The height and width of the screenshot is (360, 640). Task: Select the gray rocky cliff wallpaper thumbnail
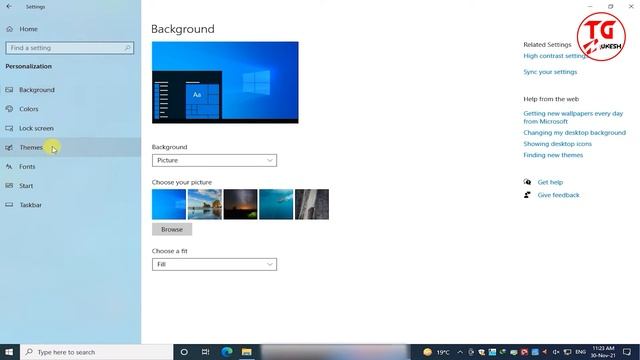pyautogui.click(x=312, y=204)
